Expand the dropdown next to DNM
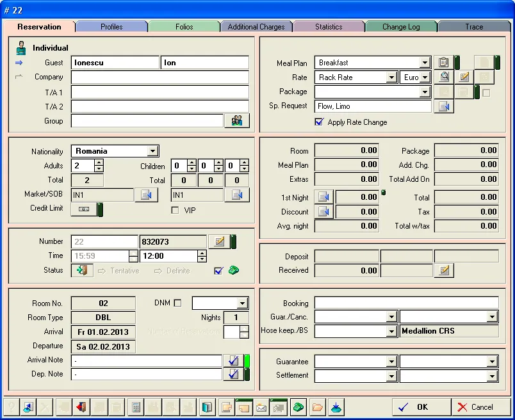 pyautogui.click(x=242, y=303)
